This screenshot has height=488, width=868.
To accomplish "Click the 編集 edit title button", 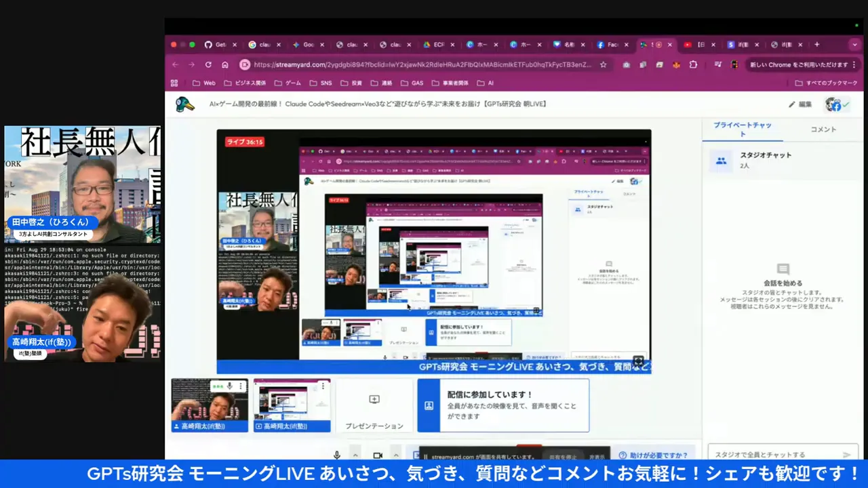I will 800,104.
